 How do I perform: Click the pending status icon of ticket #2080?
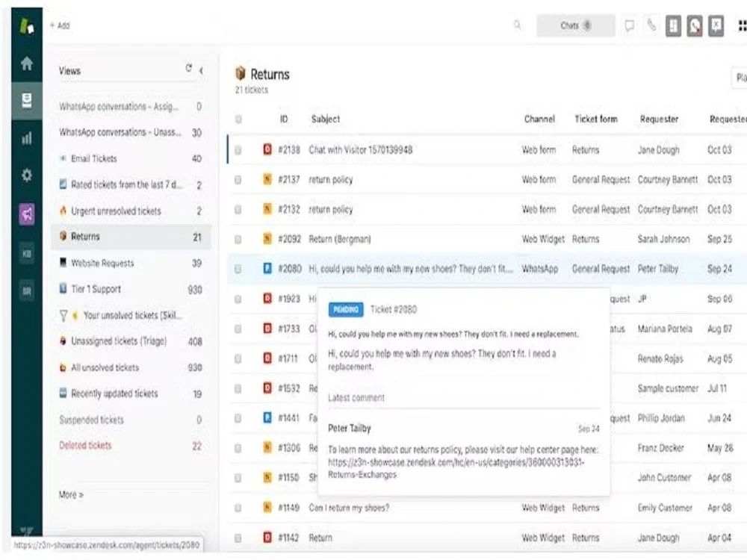point(267,269)
